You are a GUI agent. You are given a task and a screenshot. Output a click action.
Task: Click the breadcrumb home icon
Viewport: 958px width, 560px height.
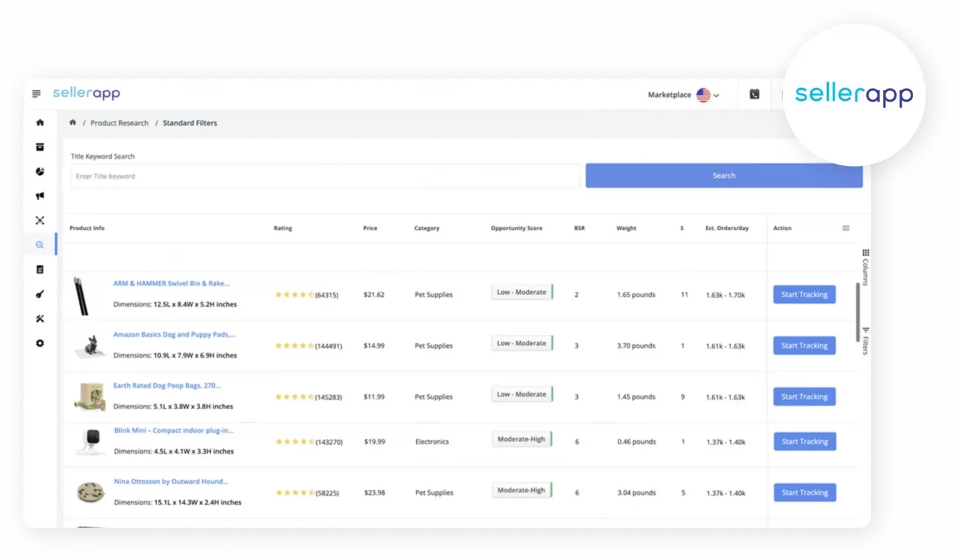coord(72,122)
